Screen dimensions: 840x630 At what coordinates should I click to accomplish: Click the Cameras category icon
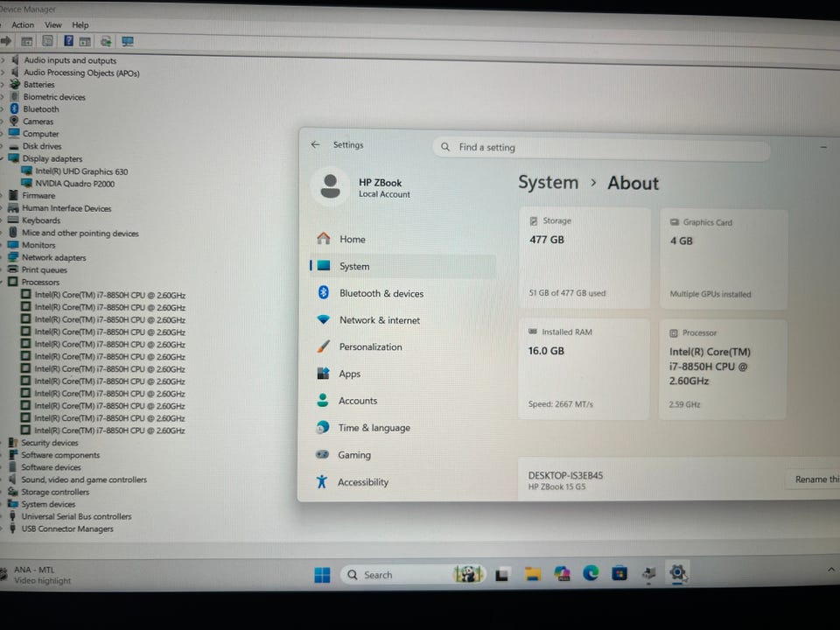pyautogui.click(x=14, y=121)
